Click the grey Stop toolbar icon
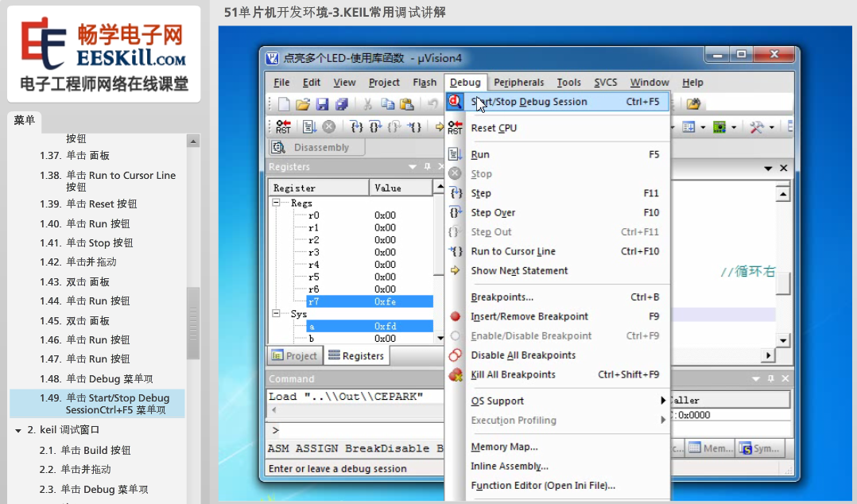857x504 pixels. 329,127
